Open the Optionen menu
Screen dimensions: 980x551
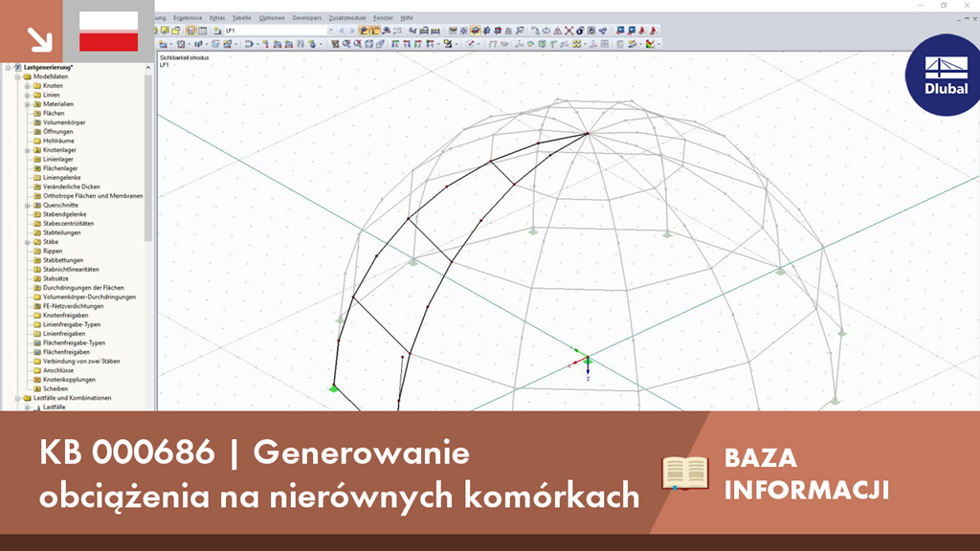(271, 18)
